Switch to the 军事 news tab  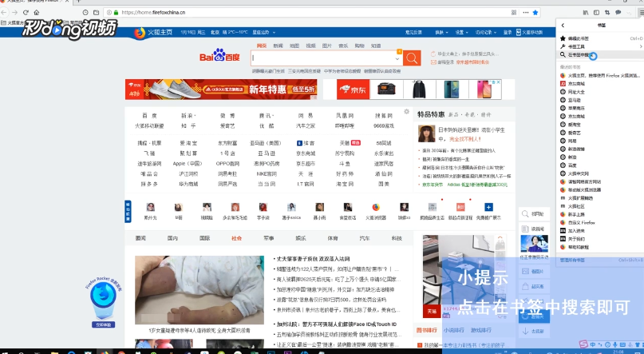point(269,238)
